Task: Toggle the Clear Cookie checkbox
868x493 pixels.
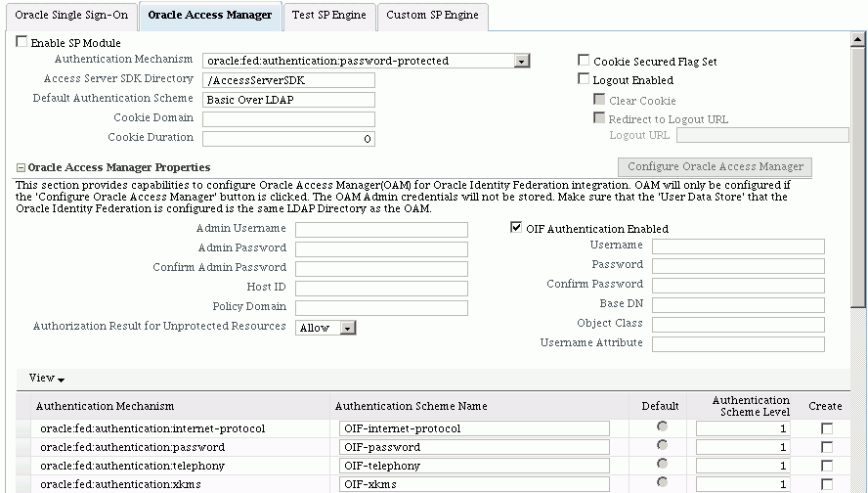Action: (x=599, y=99)
